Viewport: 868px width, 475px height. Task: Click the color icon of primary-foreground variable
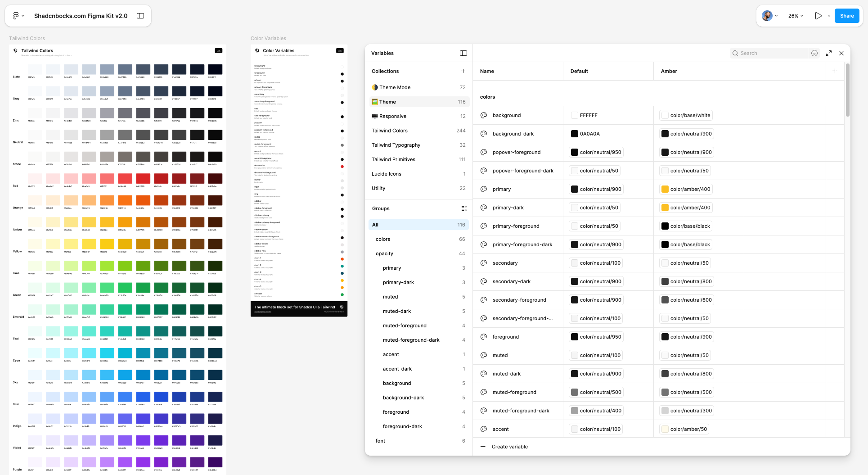(x=484, y=226)
